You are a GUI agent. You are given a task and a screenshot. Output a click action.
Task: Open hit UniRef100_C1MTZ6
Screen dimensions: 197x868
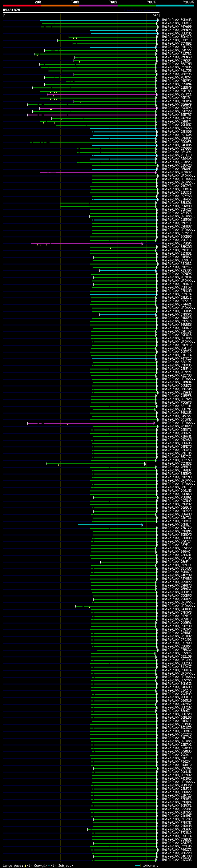point(177,47)
